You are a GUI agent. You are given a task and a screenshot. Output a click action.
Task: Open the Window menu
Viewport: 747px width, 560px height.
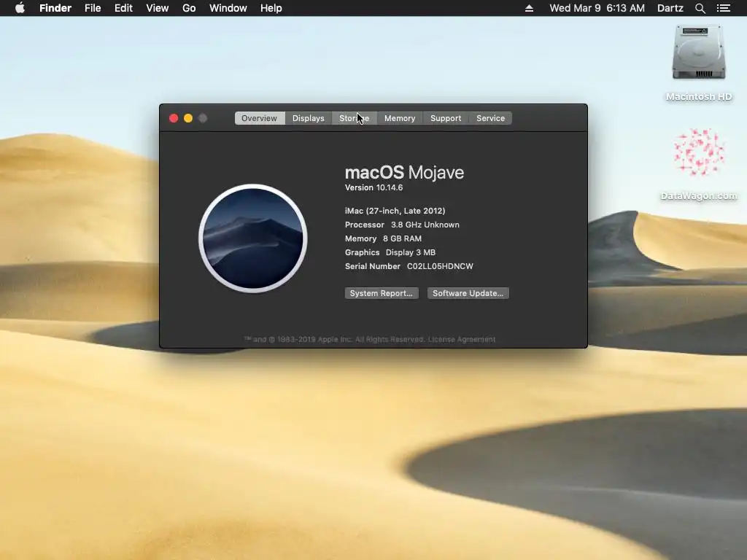[228, 8]
